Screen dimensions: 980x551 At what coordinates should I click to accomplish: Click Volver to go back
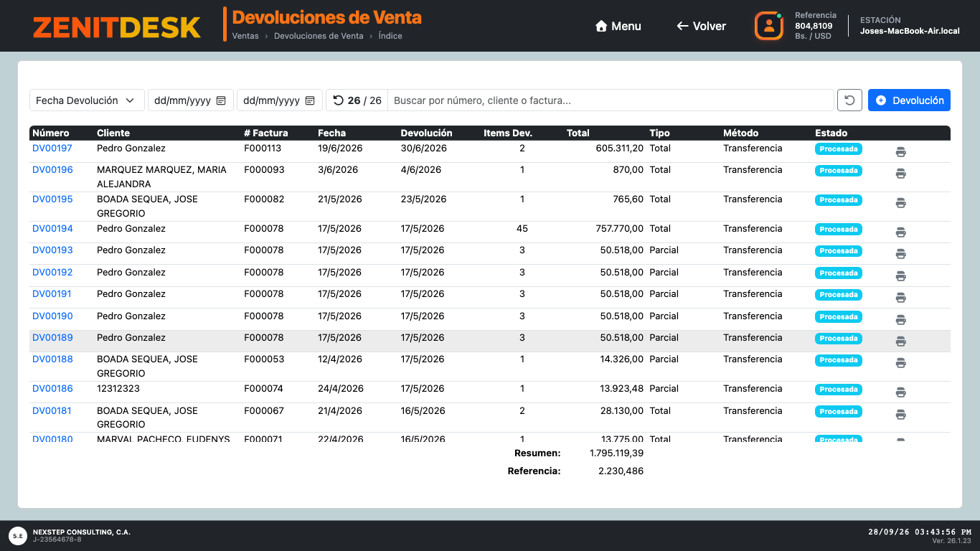[701, 26]
